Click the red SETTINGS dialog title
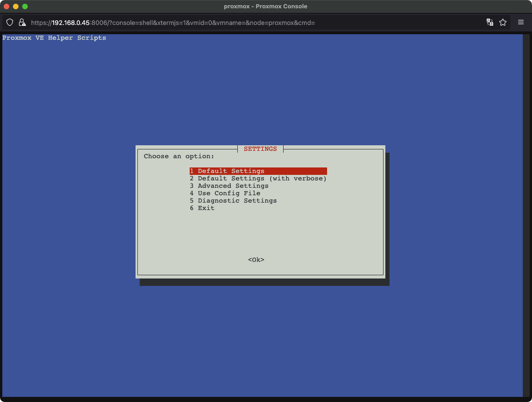532x402 pixels. coord(260,149)
